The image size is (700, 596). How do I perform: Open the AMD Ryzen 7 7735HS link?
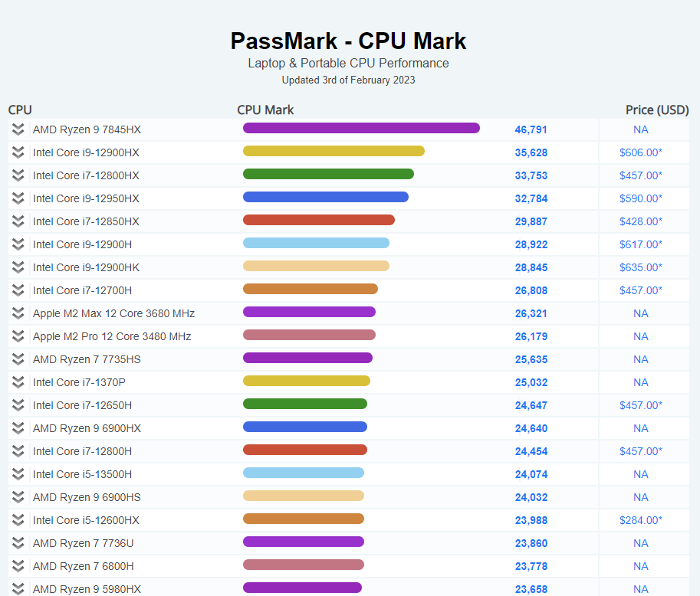pyautogui.click(x=87, y=359)
